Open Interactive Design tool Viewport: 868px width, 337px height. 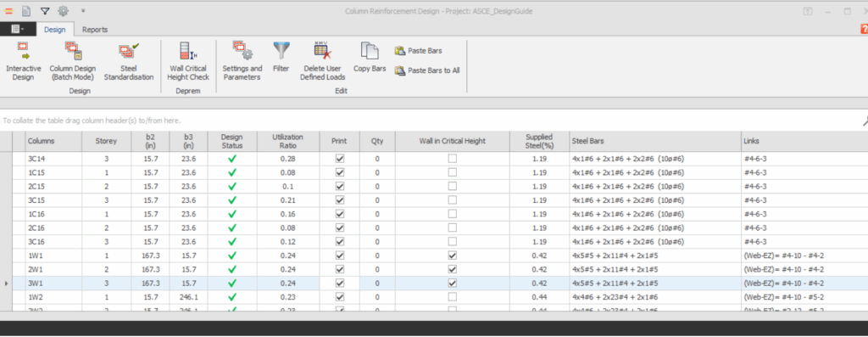(x=23, y=61)
